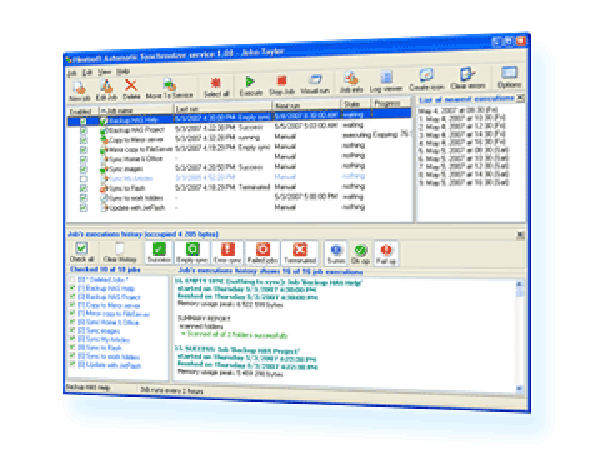Close the List of nearest executions panel
The height and width of the screenshot is (449, 600).
pos(520,98)
